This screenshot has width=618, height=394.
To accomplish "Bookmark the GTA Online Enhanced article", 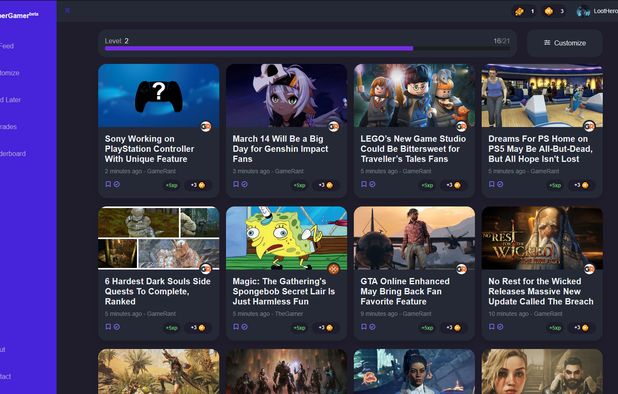I will coord(364,327).
